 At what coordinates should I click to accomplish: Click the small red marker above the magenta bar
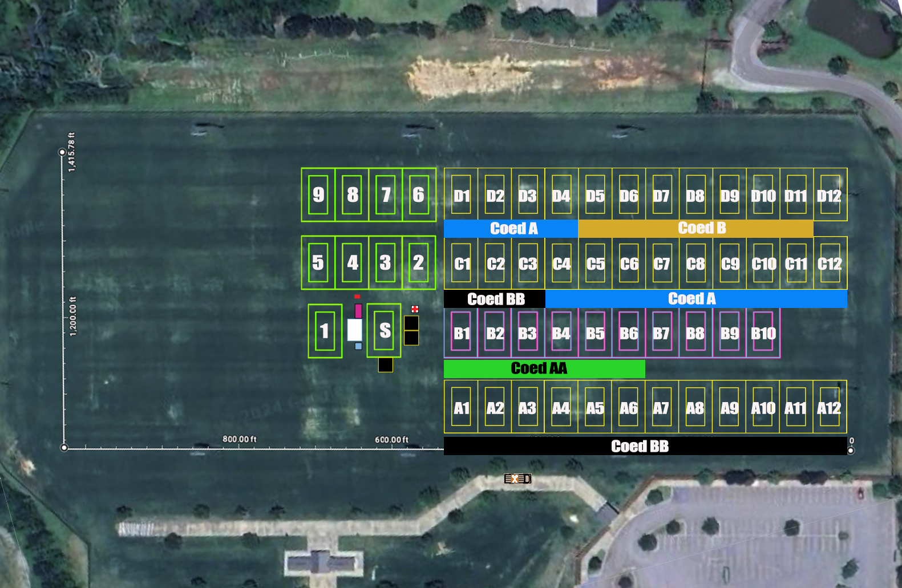(x=357, y=297)
